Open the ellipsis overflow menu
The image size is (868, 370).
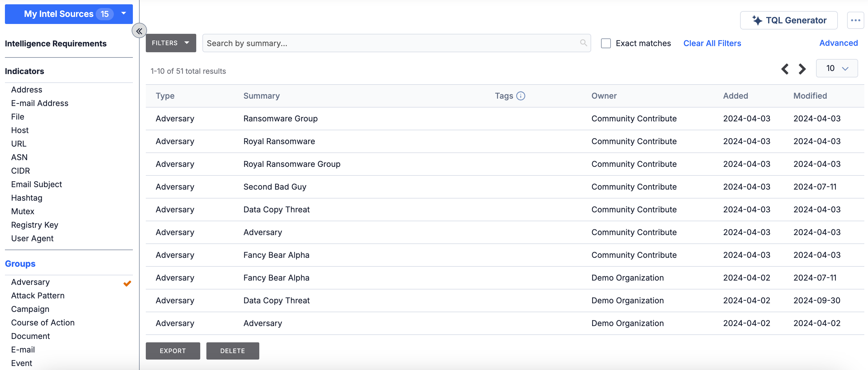[855, 20]
